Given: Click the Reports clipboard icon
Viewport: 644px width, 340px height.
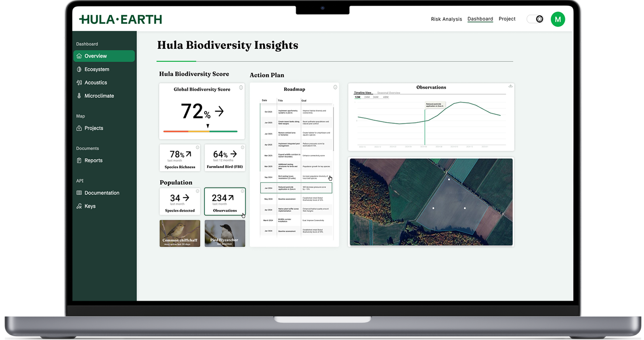Looking at the screenshot, I should click(79, 161).
